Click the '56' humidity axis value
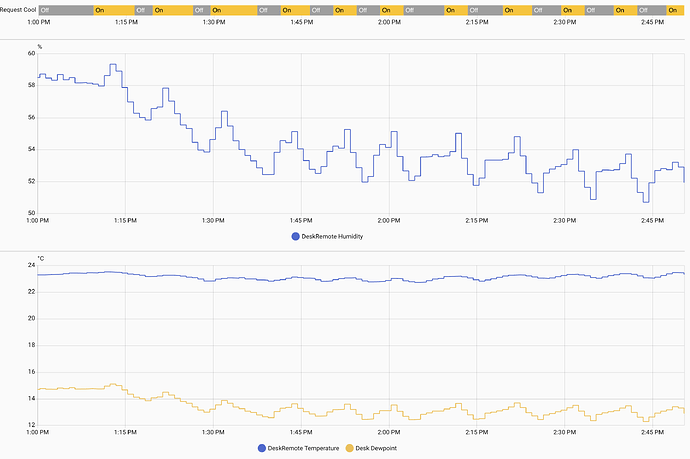Viewport: 690px width, 459px height. [31, 118]
